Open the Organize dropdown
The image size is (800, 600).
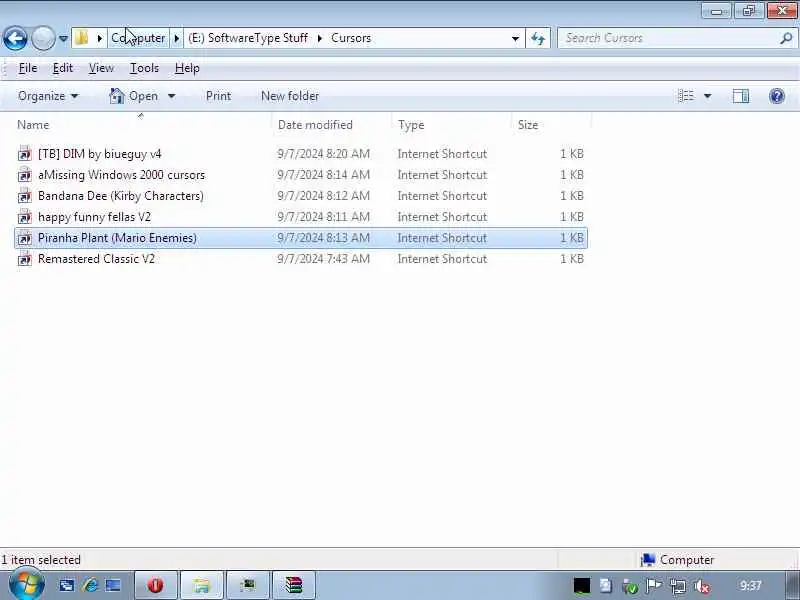[x=48, y=96]
